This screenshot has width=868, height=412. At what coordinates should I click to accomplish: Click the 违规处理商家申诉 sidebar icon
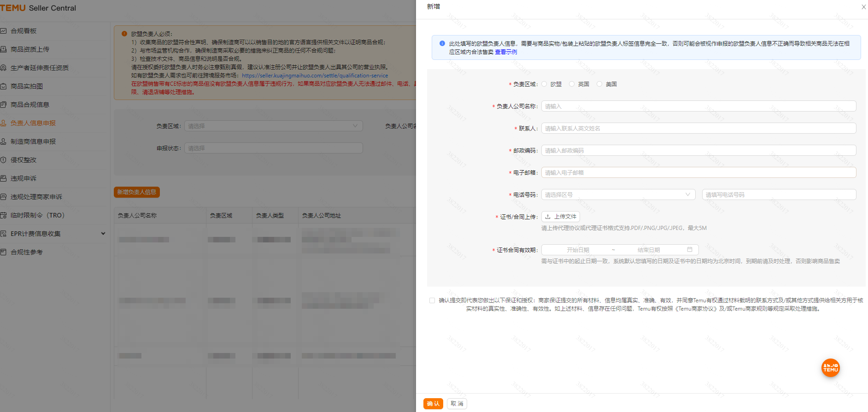[x=3, y=197]
